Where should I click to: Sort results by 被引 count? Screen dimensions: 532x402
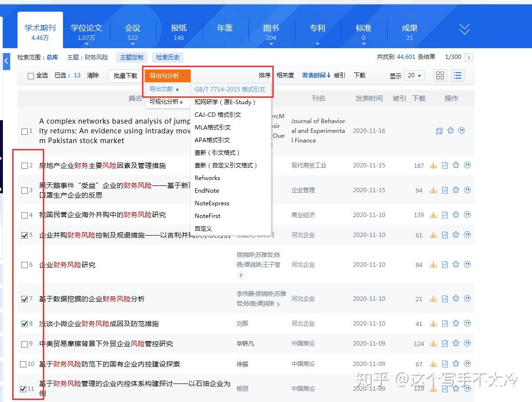339,75
